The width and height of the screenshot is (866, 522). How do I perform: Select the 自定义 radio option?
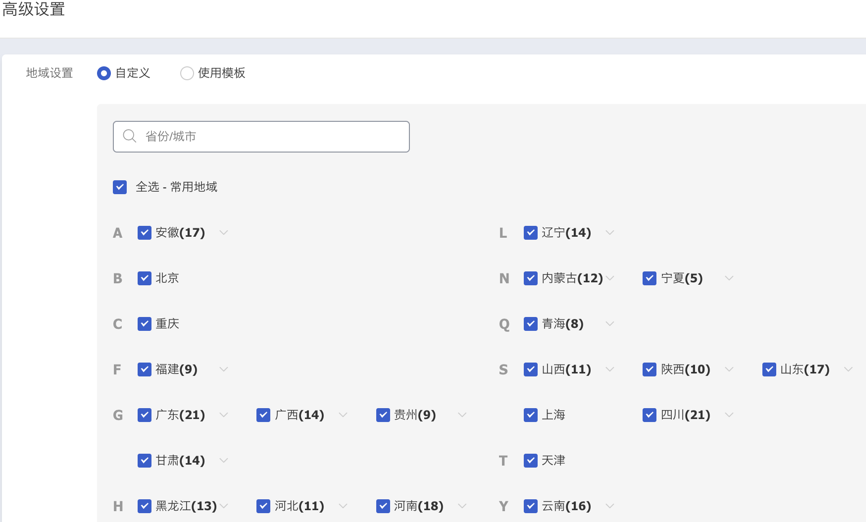click(x=104, y=73)
